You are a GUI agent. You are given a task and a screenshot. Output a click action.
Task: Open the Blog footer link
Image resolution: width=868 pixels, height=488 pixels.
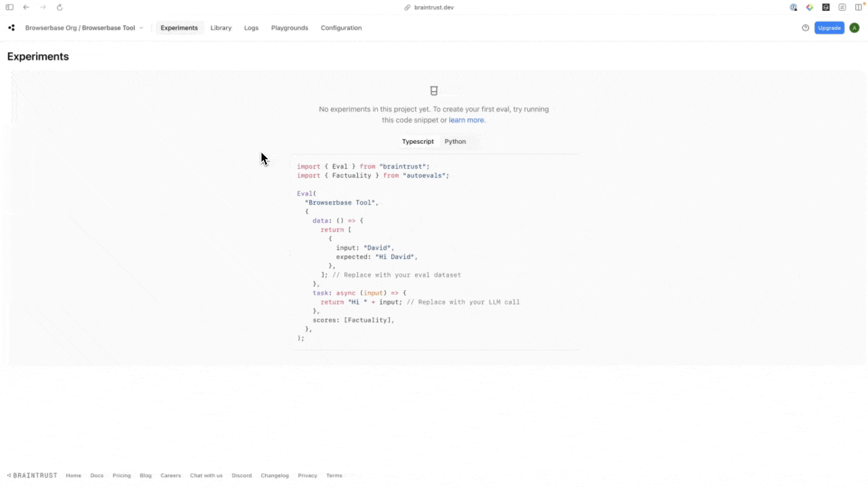[x=146, y=476]
